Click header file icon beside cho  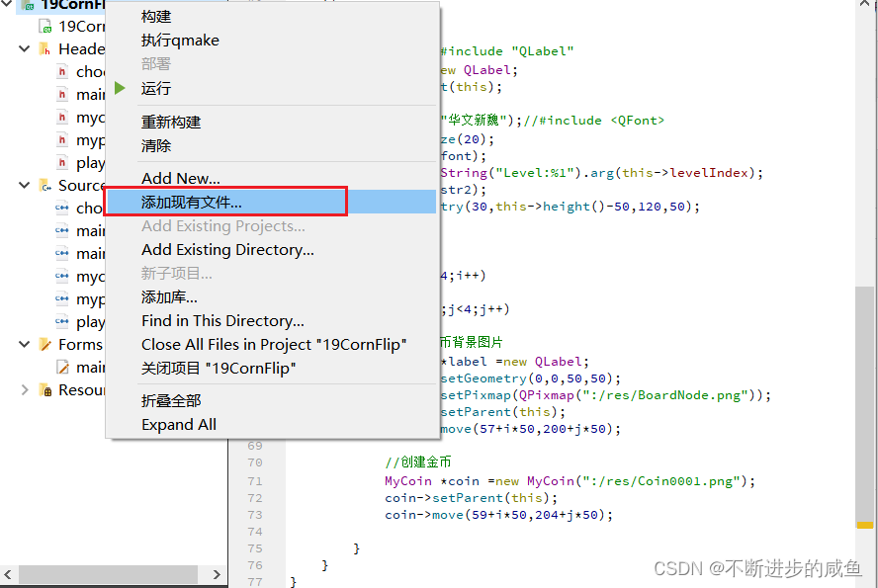point(62,71)
